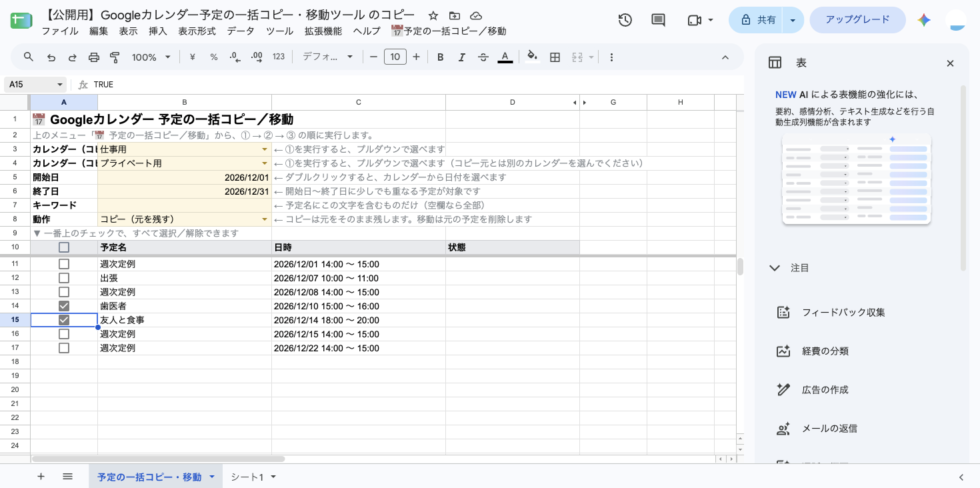The width and height of the screenshot is (980, 488).
Task: Select フィードバック収集 template
Action: [x=843, y=313]
